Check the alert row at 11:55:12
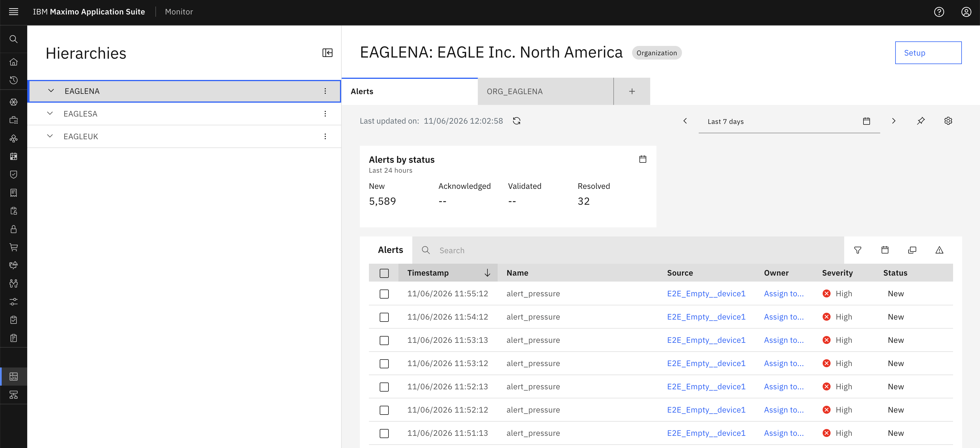980x448 pixels. [384, 294]
